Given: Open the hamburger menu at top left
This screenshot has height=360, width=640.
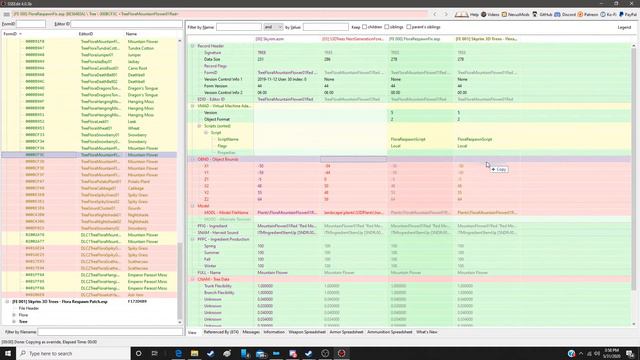Looking at the screenshot, I should pyautogui.click(x=7, y=14).
